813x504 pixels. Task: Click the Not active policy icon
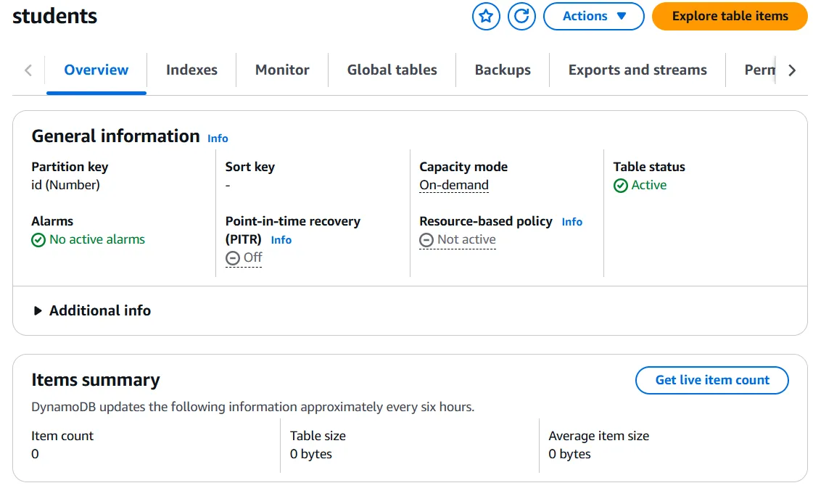point(426,240)
